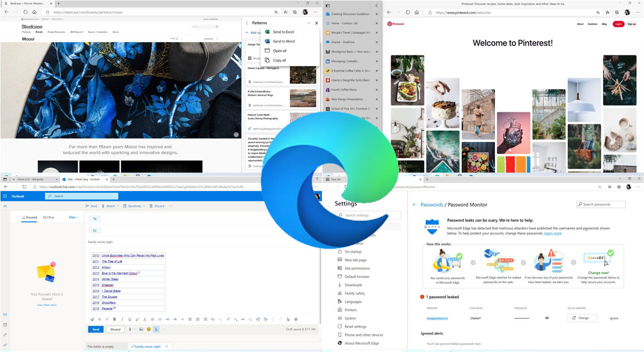Screen dimensions: 644x352
Task: Switch to the Focused inbox
Action: pos(29,217)
